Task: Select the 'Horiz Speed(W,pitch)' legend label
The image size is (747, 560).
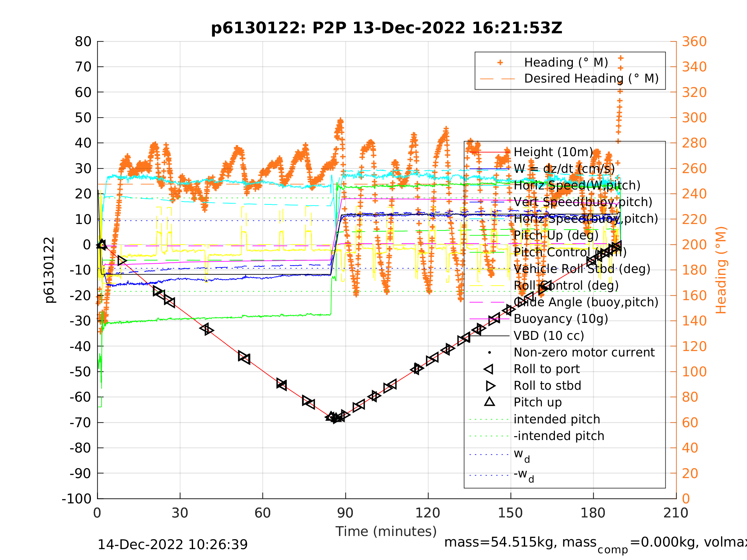Action: pyautogui.click(x=577, y=185)
